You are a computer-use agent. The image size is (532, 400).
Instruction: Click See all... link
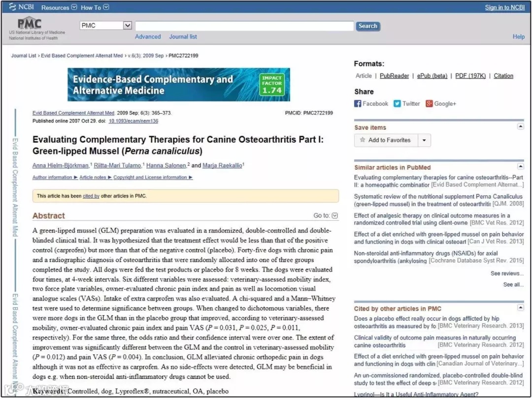click(513, 284)
